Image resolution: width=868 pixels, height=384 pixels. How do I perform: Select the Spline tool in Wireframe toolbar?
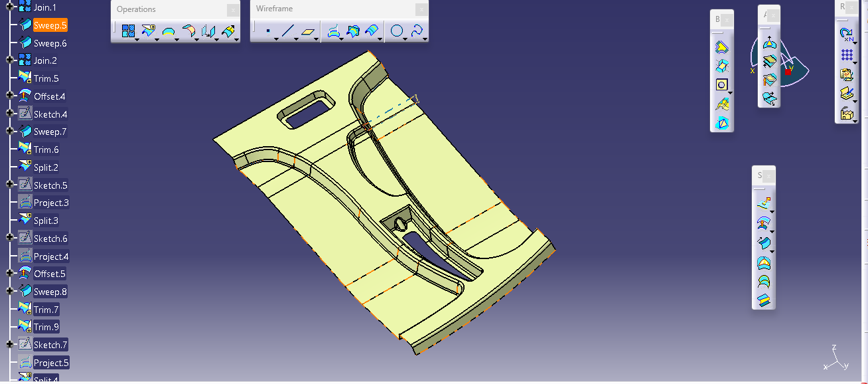tap(417, 31)
